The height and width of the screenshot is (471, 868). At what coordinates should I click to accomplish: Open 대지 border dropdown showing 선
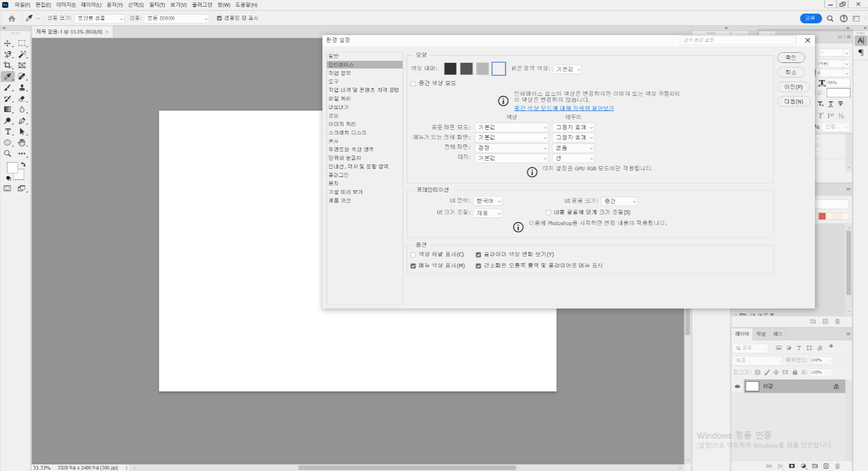coord(573,158)
